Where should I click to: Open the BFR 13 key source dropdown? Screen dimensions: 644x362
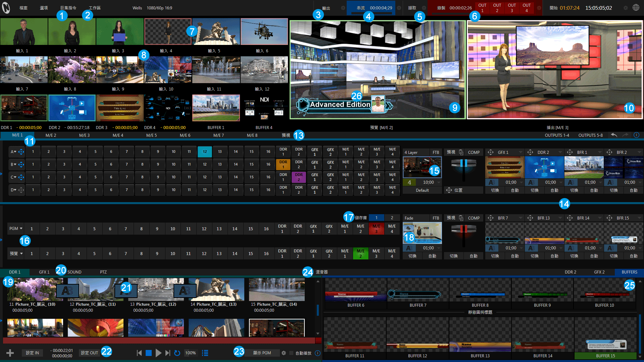560,218
